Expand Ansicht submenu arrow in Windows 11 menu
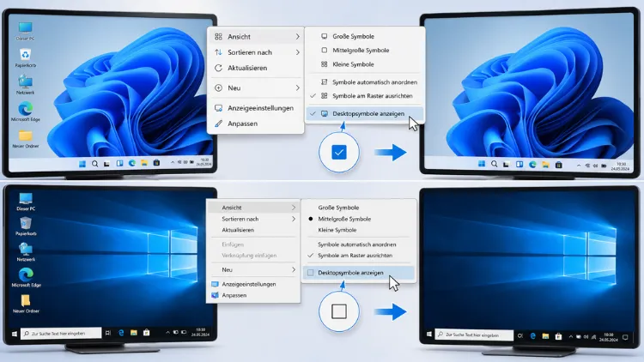The width and height of the screenshot is (644, 362). point(297,37)
